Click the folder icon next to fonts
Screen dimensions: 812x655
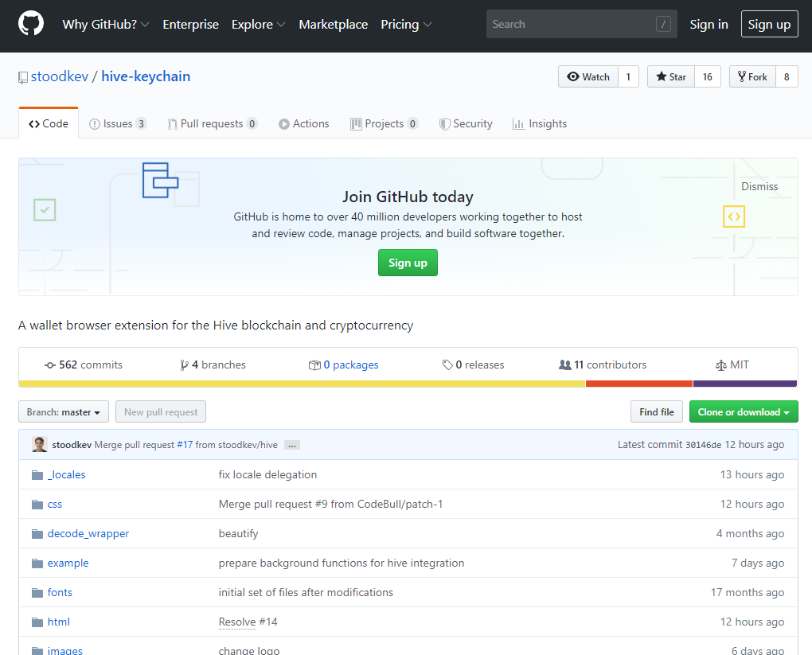tap(37, 593)
